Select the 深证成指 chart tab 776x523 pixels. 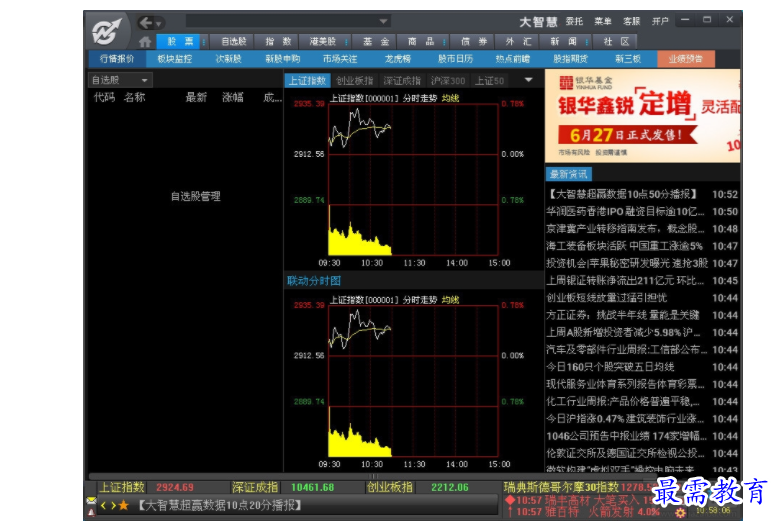[402, 81]
